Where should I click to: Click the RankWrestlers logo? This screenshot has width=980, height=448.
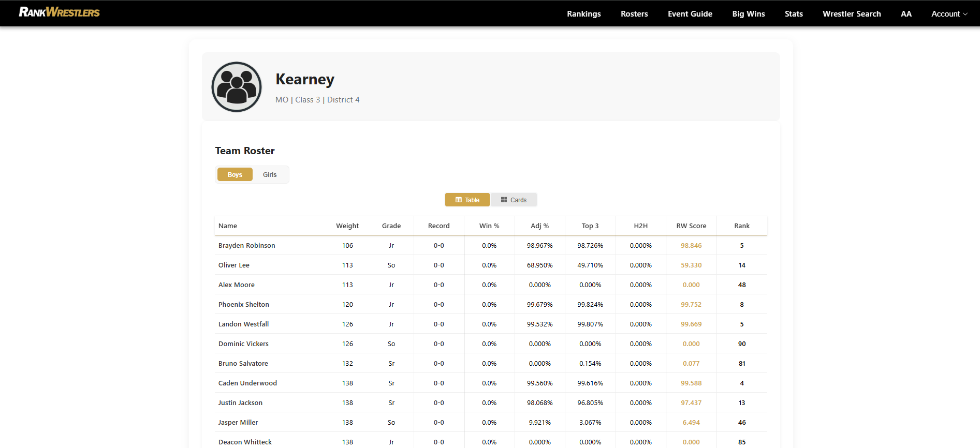pos(59,12)
